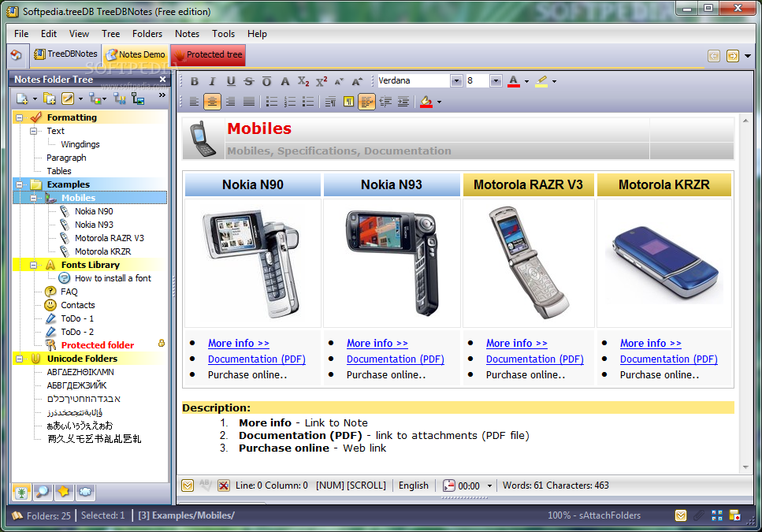Toggle Underline formatting

click(231, 81)
